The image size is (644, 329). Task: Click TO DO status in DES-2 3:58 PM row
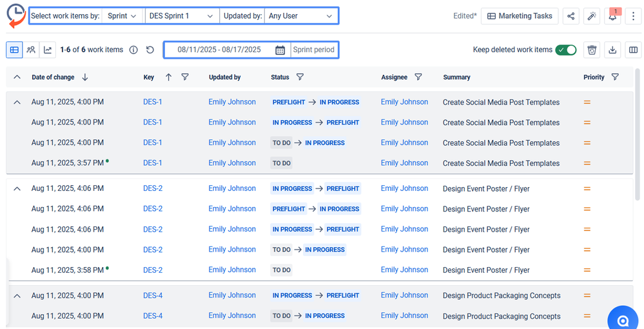(x=281, y=270)
